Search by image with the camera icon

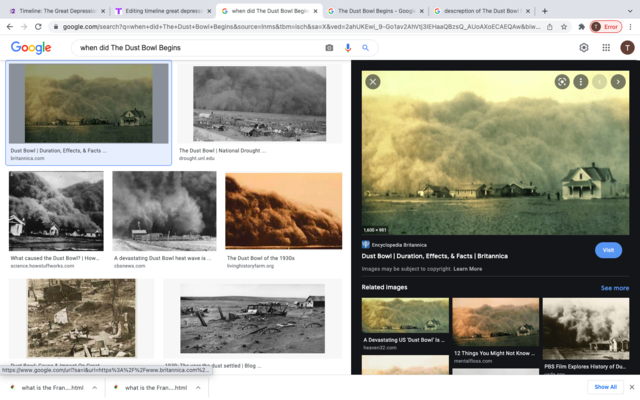pyautogui.click(x=329, y=48)
